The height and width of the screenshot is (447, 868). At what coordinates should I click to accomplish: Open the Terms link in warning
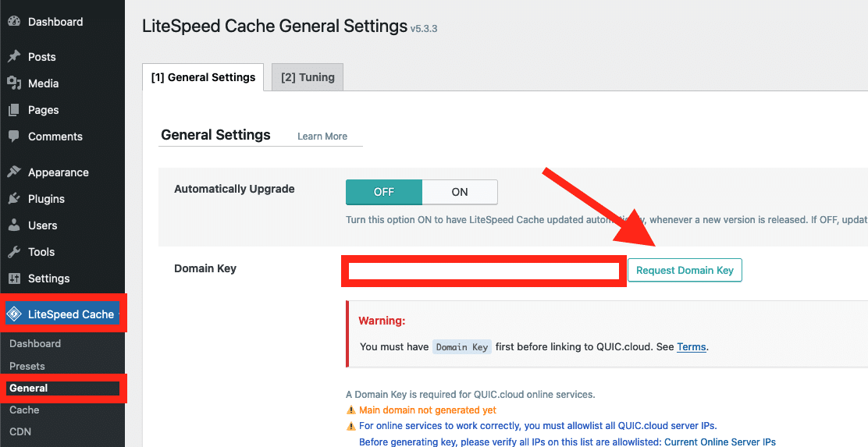(691, 346)
